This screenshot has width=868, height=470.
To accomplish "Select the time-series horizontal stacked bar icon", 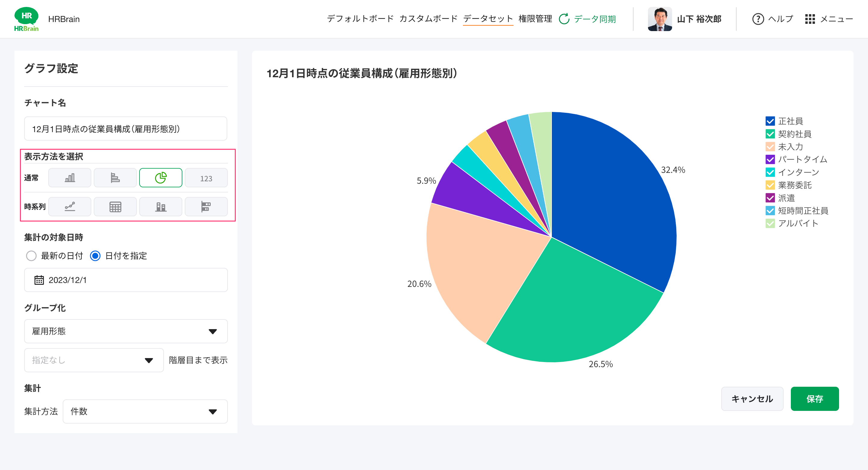I will tap(206, 206).
